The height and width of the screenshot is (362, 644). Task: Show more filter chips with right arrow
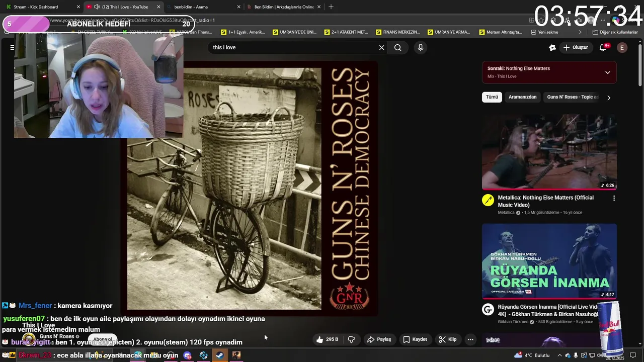[x=608, y=98]
